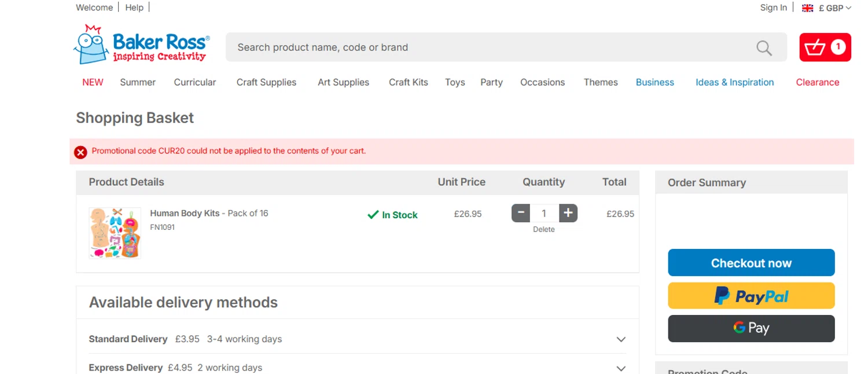Click the red error cross icon
This screenshot has width=868, height=374.
80,152
